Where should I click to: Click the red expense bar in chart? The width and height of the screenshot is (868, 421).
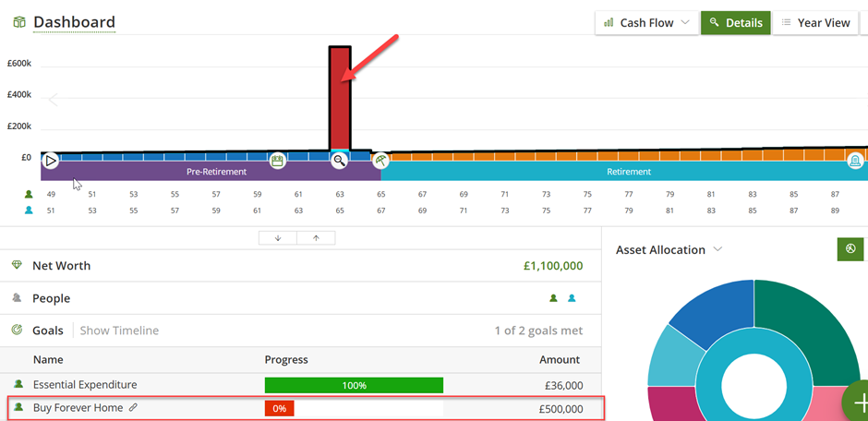click(339, 98)
